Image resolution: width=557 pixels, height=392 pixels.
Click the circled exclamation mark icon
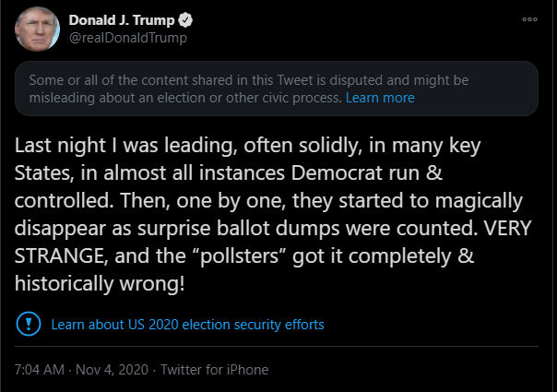click(29, 324)
